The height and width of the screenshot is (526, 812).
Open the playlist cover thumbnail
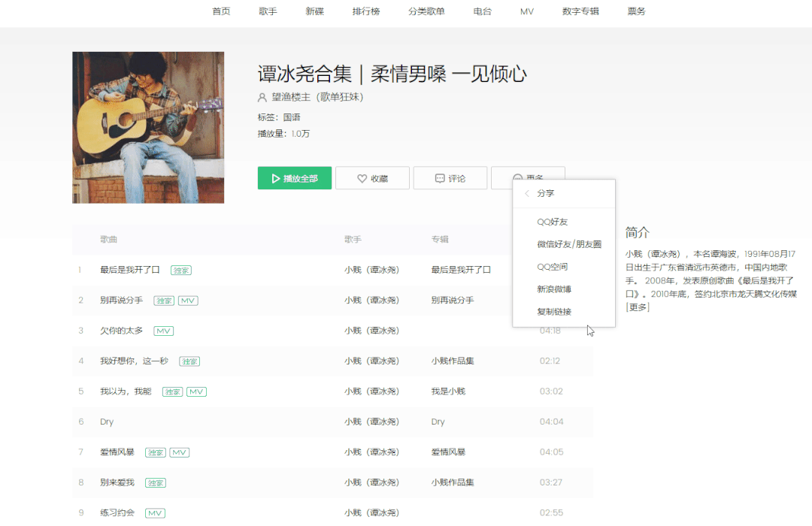click(x=147, y=126)
